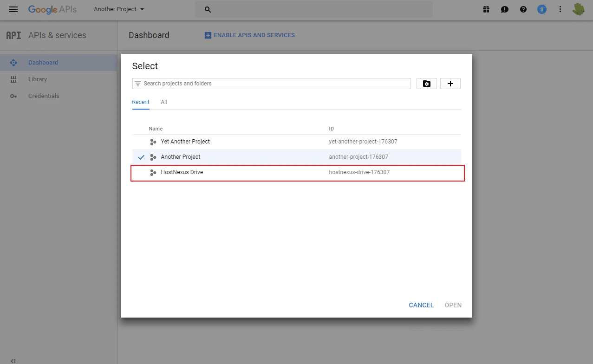Screen dimensions: 593x364
Task: Open the feedback alert icon
Action: click(x=505, y=9)
